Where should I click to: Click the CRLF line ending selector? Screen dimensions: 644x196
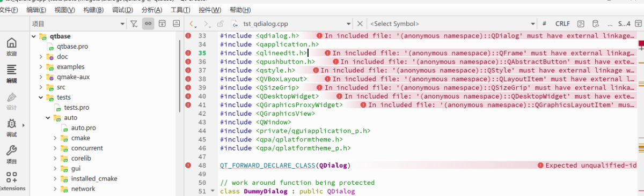tap(562, 24)
